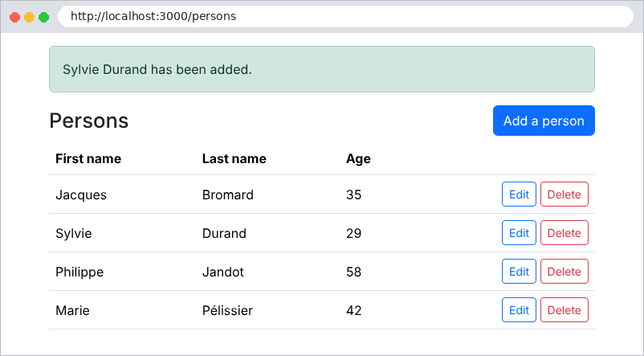This screenshot has width=644, height=356.
Task: Click the Add a person button
Action: tap(544, 121)
